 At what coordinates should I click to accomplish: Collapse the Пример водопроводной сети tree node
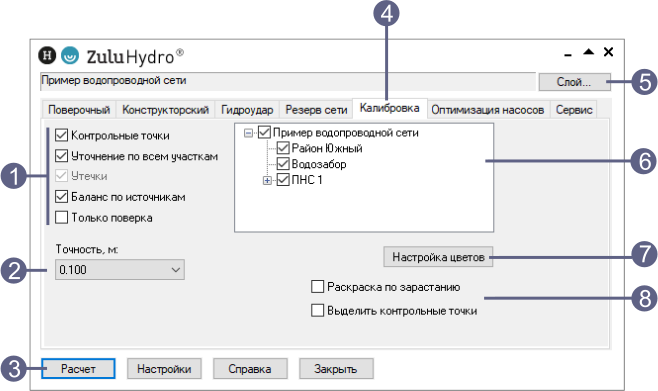coord(248,133)
